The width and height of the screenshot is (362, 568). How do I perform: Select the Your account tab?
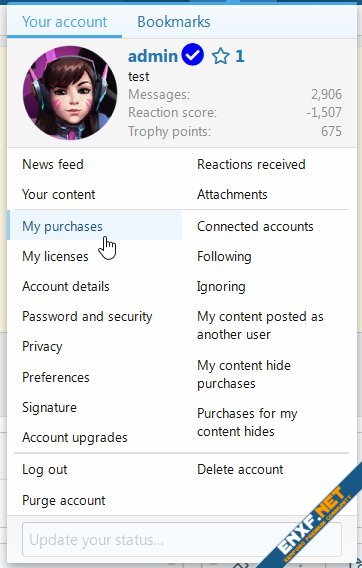pyautogui.click(x=65, y=22)
